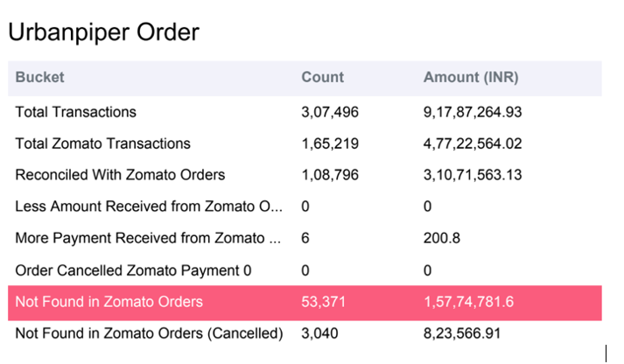Viewport: 624px width, 364px height.
Task: Select highlighted 'Not Found in Zomato Orders' label
Action: (x=109, y=302)
